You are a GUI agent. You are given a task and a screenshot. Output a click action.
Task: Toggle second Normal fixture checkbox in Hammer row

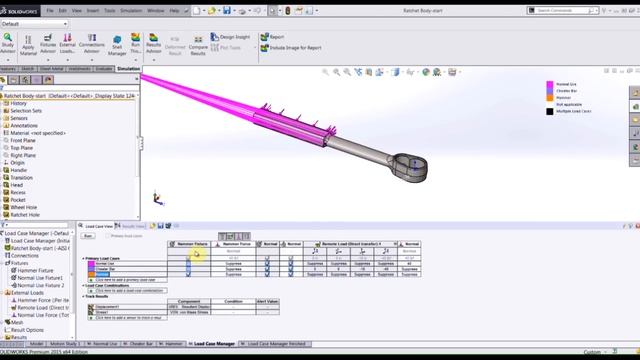click(x=291, y=274)
